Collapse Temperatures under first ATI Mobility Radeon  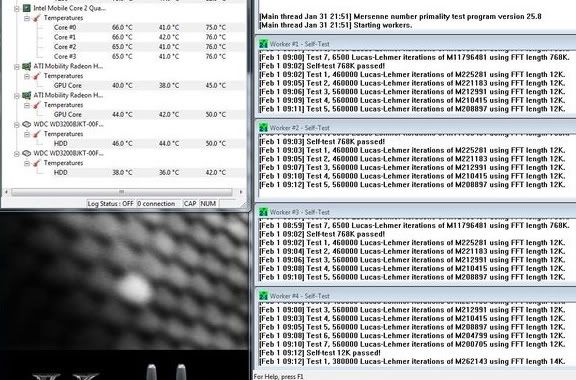click(x=27, y=76)
